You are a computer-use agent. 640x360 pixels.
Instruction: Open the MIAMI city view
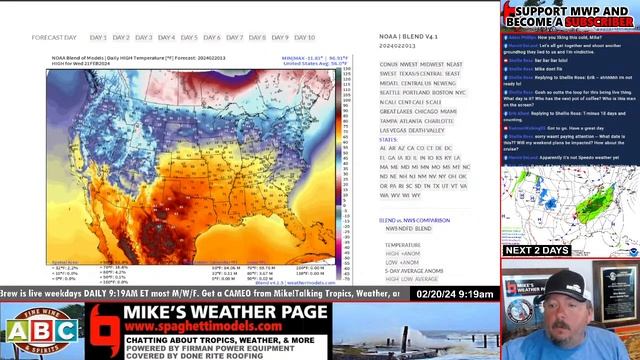click(x=449, y=111)
